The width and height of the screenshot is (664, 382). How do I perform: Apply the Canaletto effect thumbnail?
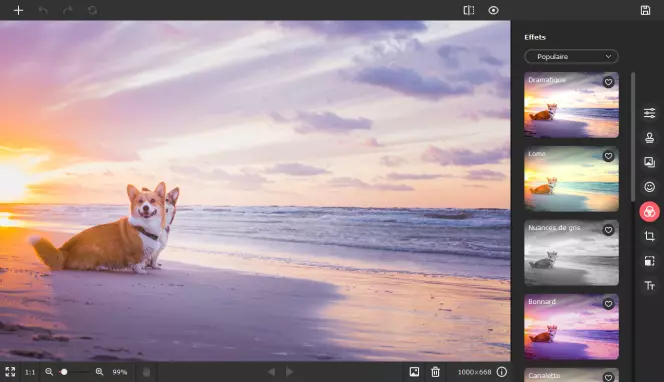pos(571,375)
